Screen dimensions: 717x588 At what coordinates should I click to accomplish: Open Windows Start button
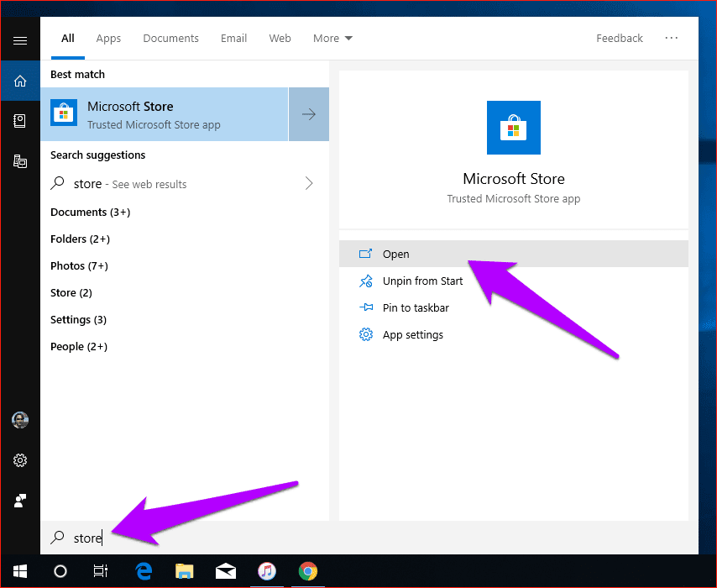19,571
